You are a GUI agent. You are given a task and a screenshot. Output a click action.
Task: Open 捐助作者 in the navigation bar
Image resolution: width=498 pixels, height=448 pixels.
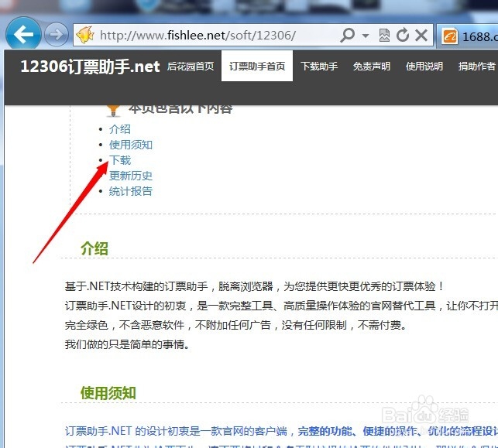[477, 67]
